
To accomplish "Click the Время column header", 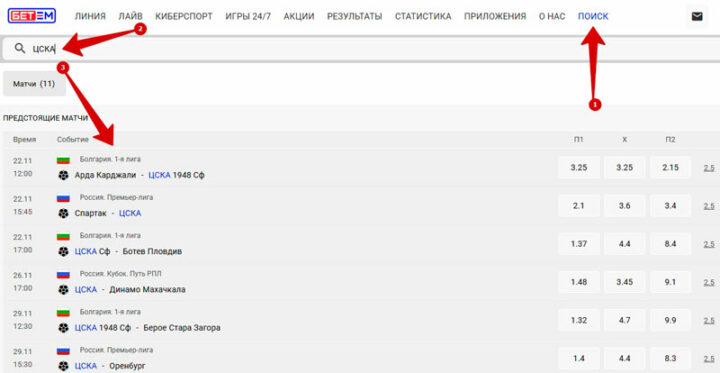I will [24, 140].
